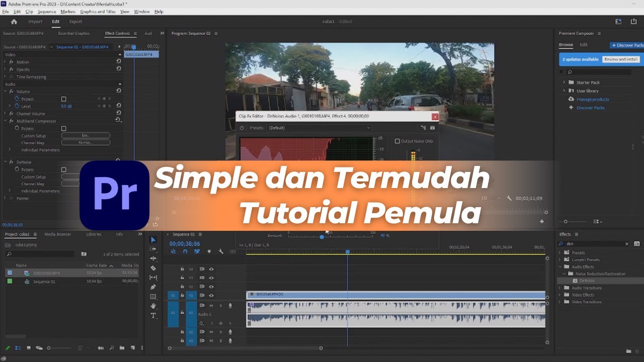Select the Track Select Forward tool

[153, 249]
